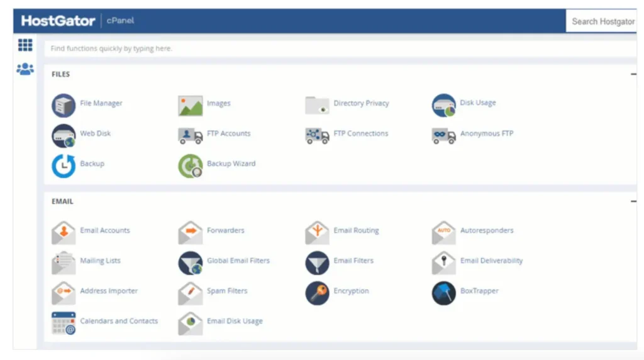Click the BoxTrapper icon

[x=443, y=293]
